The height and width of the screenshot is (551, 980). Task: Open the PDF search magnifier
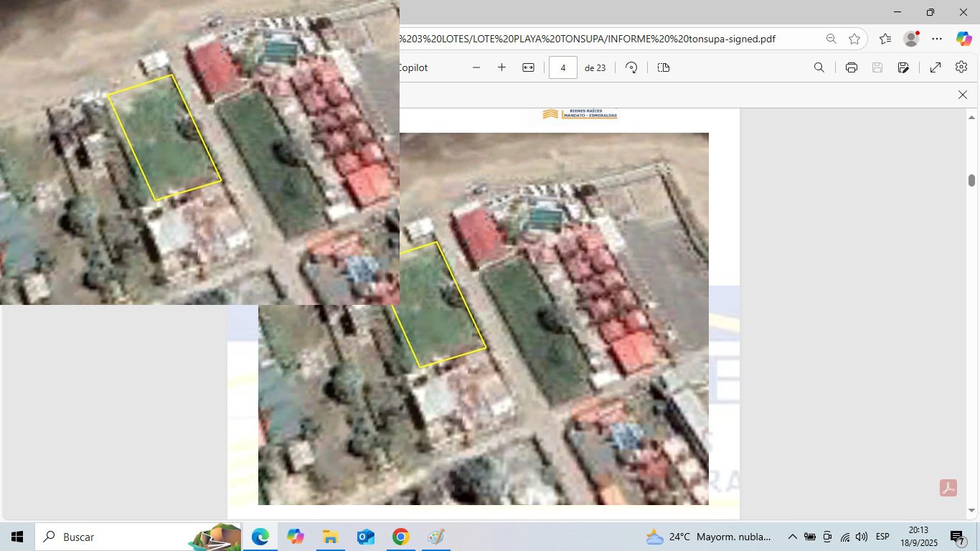coord(819,67)
